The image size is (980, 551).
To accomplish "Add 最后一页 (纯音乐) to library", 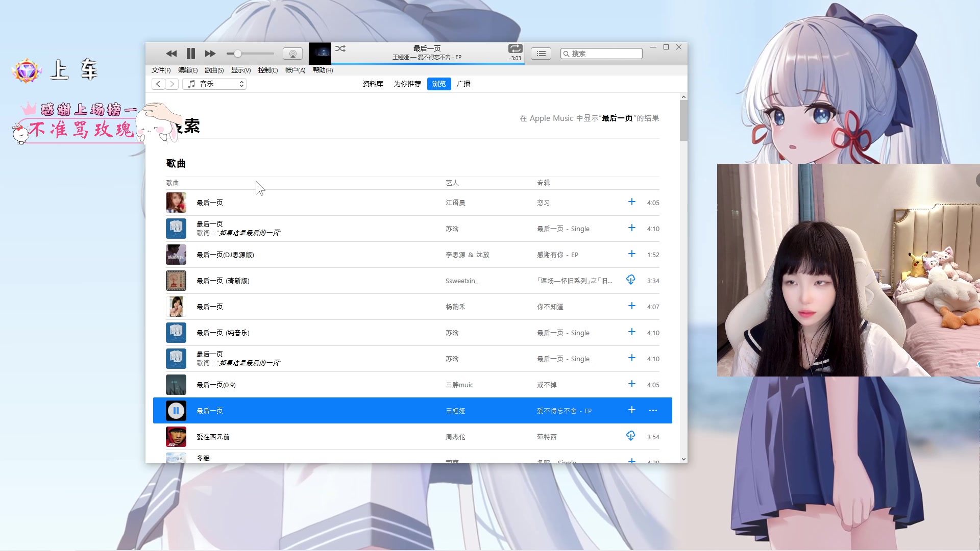I will click(632, 332).
